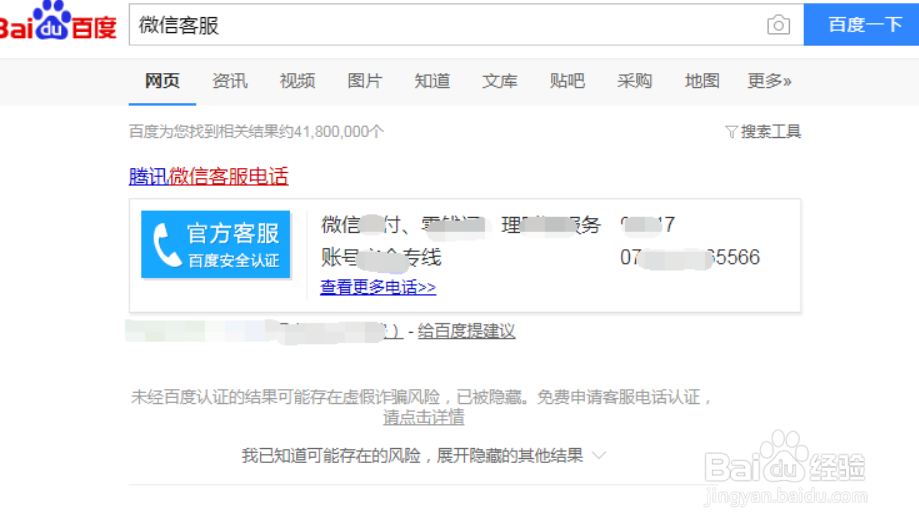Click result count text 41,800,000个
The width and height of the screenshot is (919, 528).
[x=338, y=131]
